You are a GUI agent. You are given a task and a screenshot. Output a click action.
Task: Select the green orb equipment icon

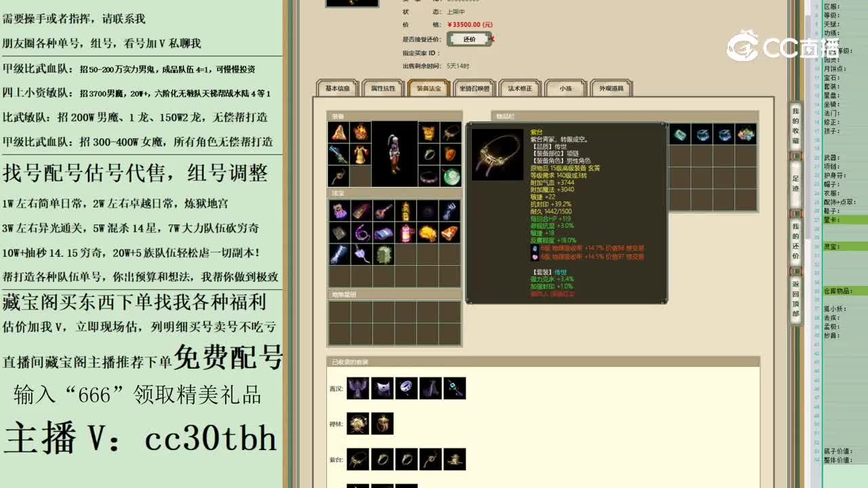coord(450,176)
